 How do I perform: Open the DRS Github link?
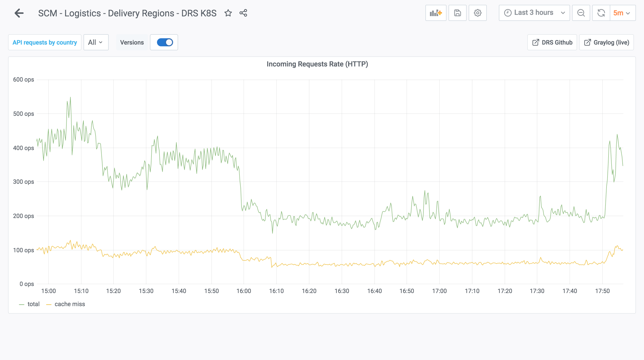pos(552,42)
